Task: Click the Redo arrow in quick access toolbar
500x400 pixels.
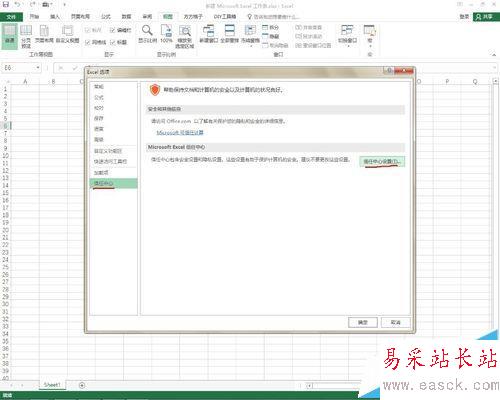Action: coord(32,4)
